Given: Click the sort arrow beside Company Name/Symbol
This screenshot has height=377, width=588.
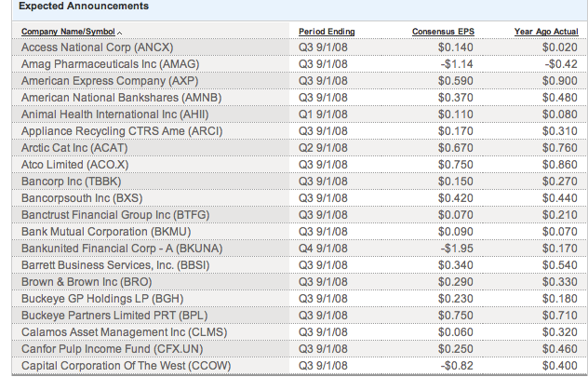Looking at the screenshot, I should click(121, 33).
